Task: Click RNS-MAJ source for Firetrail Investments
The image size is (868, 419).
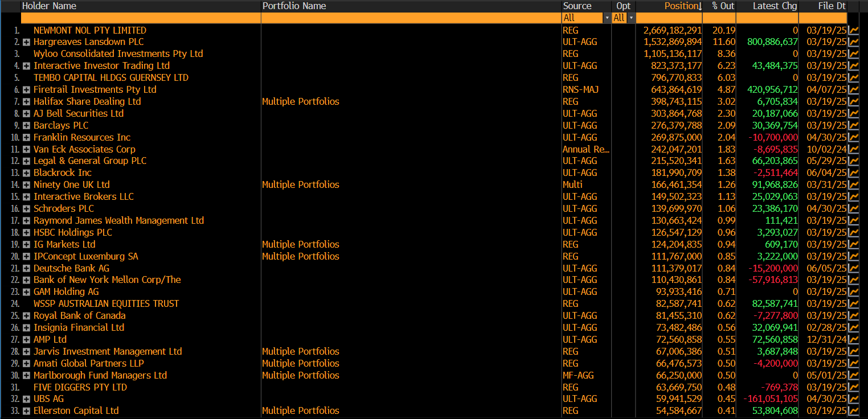Action: pyautogui.click(x=580, y=90)
